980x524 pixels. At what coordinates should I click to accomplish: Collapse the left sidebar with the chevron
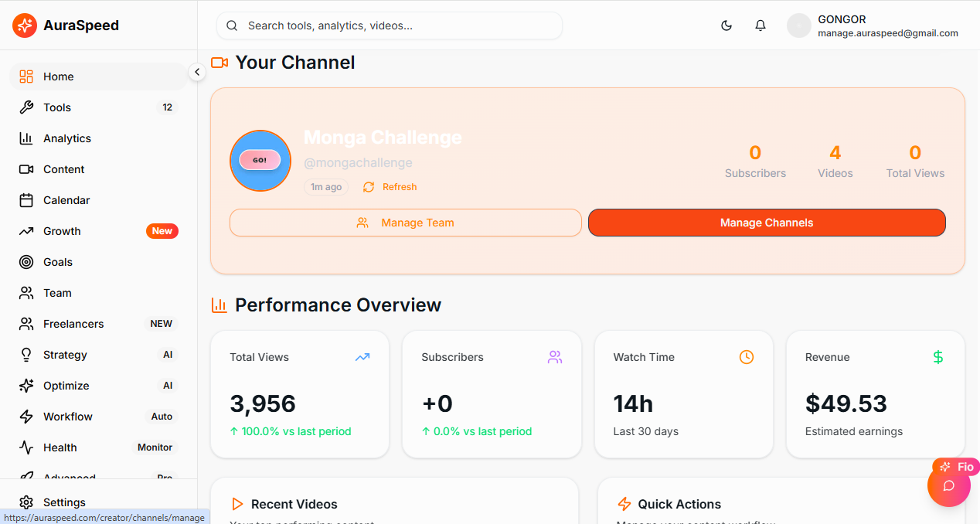197,71
